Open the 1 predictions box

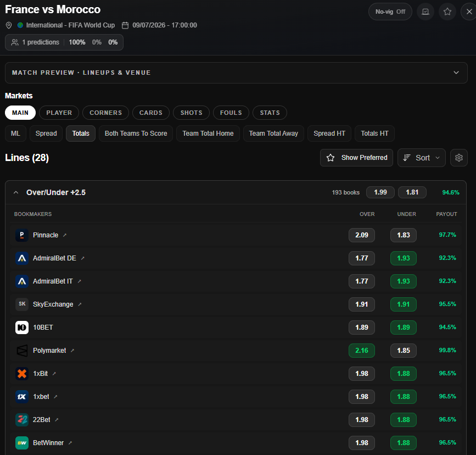pos(64,42)
